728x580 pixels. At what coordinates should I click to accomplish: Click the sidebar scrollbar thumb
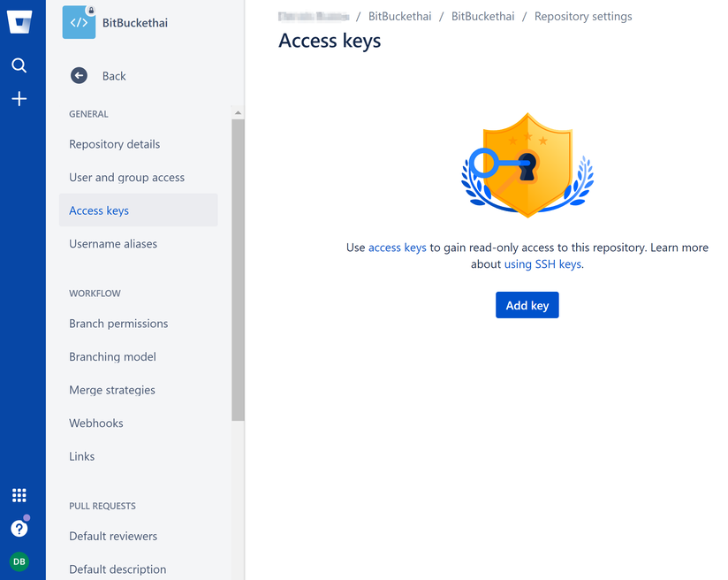(x=238, y=270)
